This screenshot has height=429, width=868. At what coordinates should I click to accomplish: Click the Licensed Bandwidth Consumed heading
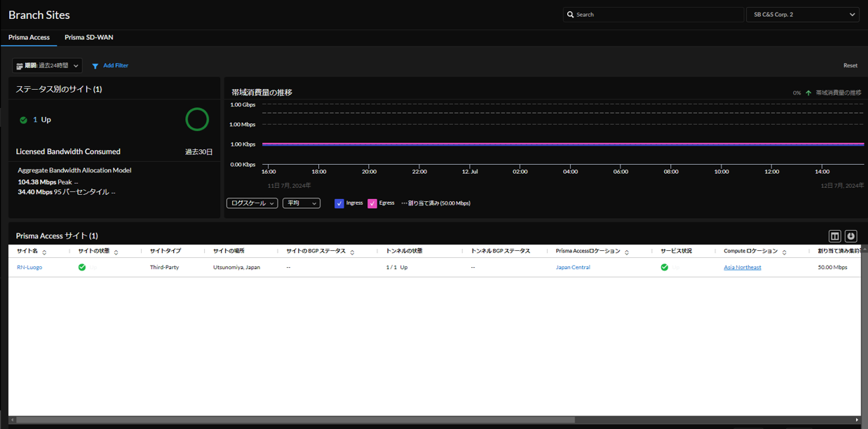pos(68,151)
